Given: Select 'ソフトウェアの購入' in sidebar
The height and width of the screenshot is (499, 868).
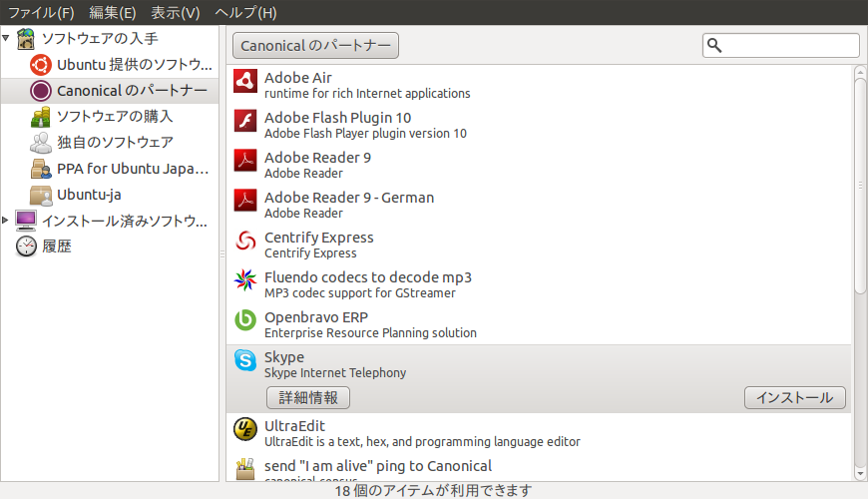Looking at the screenshot, I should pos(115,117).
